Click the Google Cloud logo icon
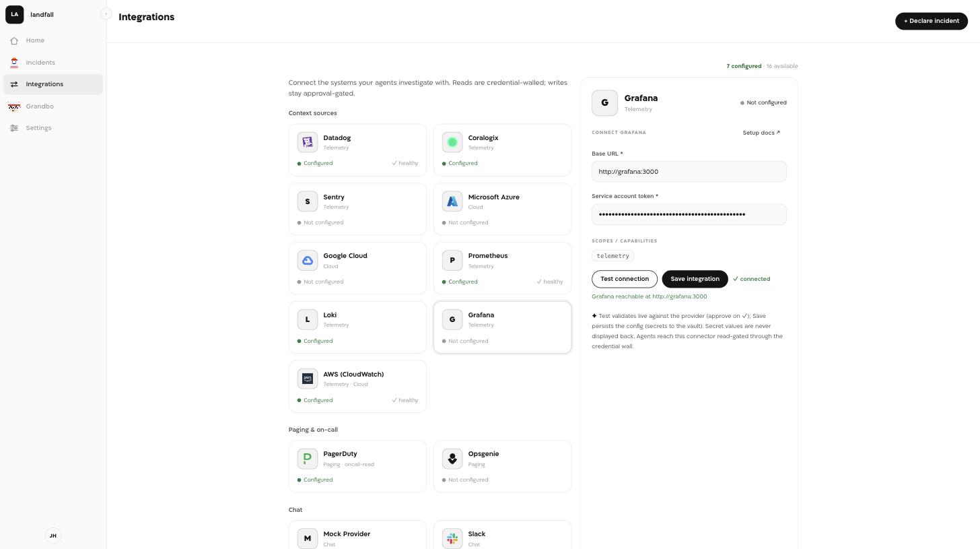The width and height of the screenshot is (980, 549). pos(308,260)
